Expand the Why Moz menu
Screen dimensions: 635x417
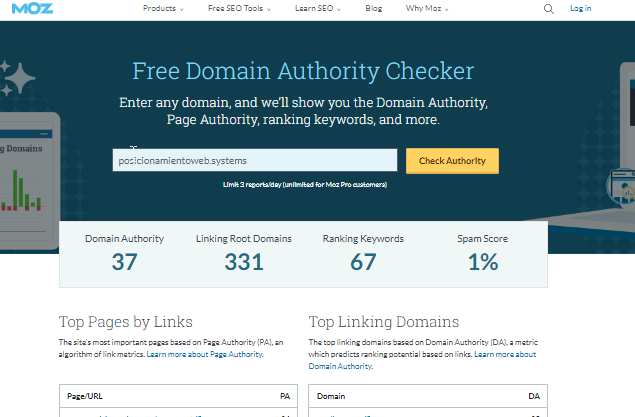tap(427, 9)
